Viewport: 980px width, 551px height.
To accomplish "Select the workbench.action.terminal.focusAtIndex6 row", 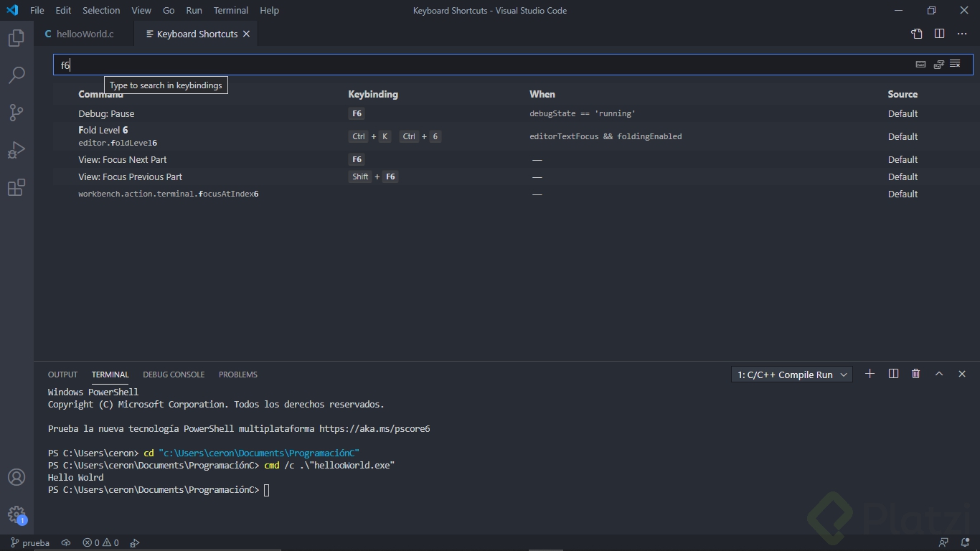I will [513, 194].
